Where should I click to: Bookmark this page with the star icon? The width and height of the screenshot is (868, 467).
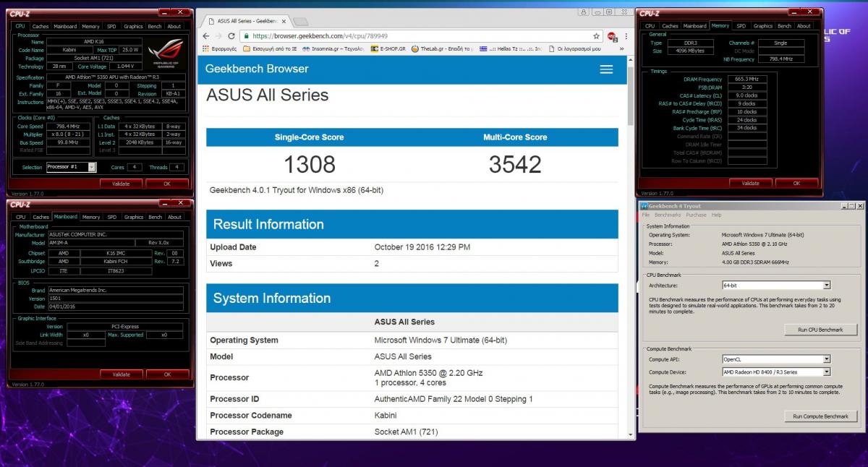(x=596, y=35)
